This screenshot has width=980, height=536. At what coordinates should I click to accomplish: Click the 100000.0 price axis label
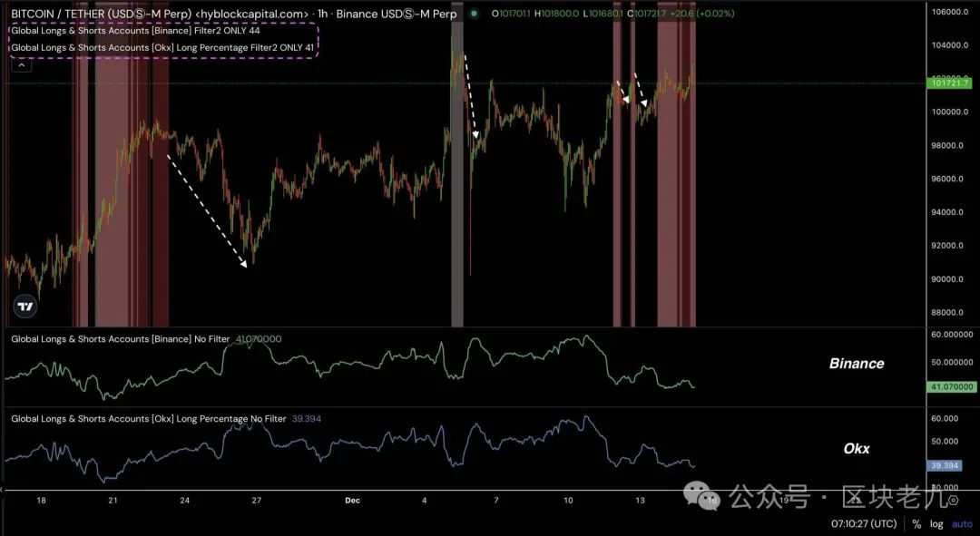tap(949, 112)
